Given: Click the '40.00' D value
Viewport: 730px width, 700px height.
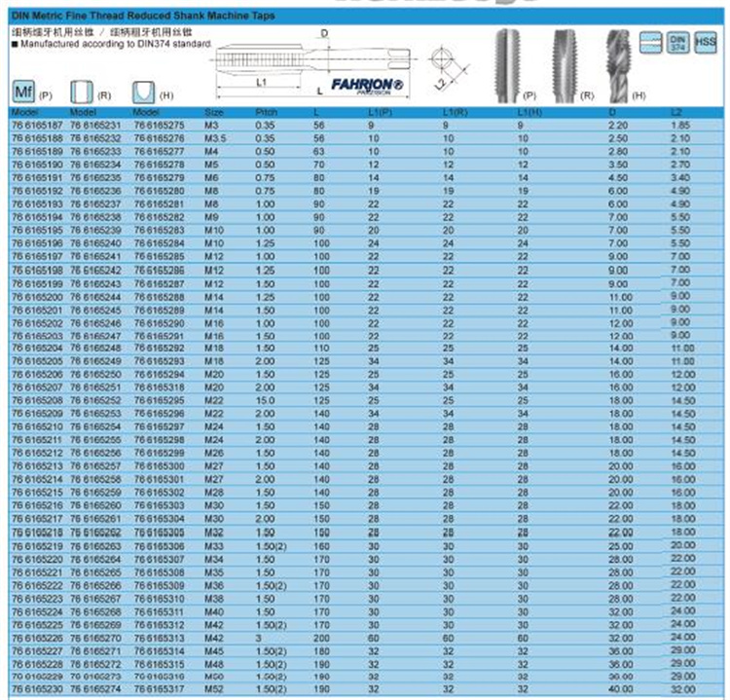Looking at the screenshot, I should point(620,688).
